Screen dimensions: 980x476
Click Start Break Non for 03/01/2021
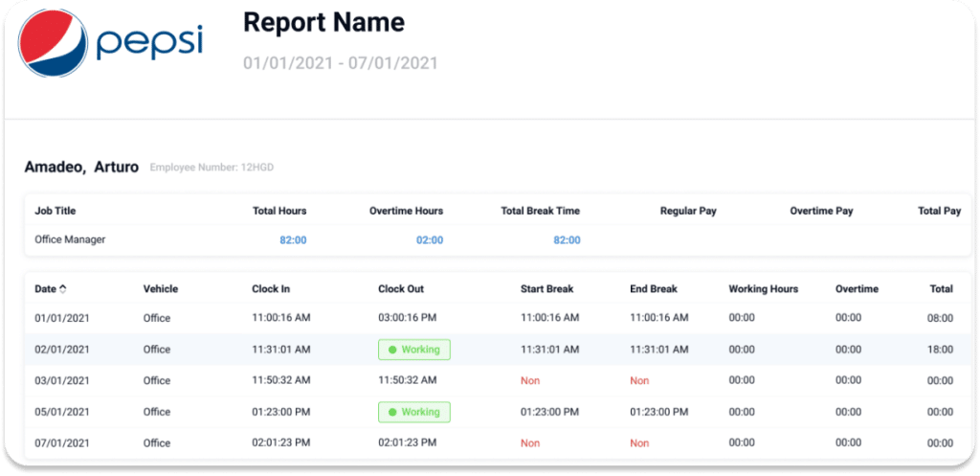pyautogui.click(x=530, y=381)
